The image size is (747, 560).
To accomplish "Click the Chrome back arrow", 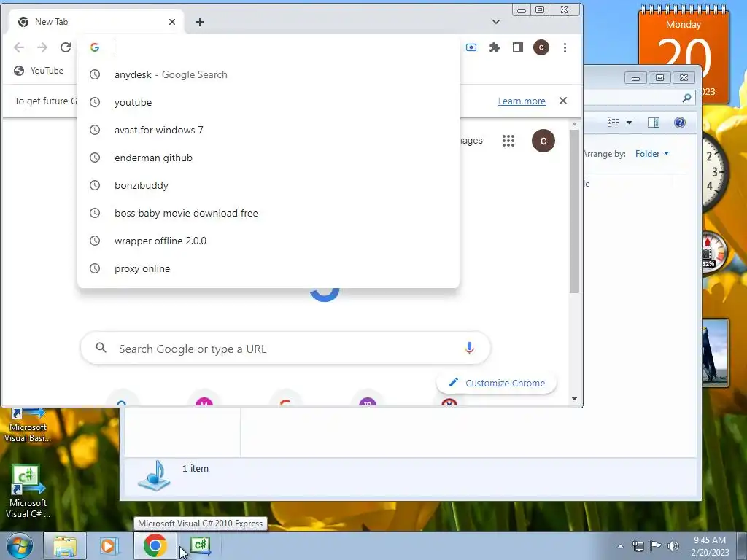I will [19, 47].
